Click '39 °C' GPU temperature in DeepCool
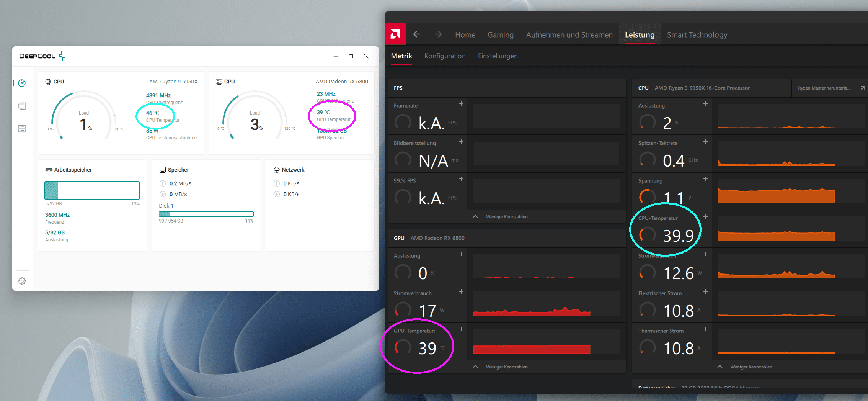The width and height of the screenshot is (868, 401). [x=323, y=112]
